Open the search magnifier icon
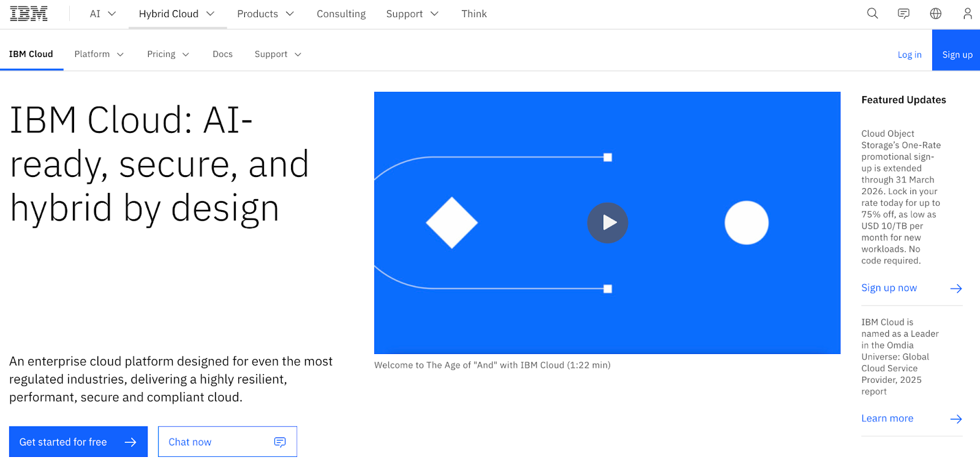This screenshot has height=468, width=980. (x=872, y=13)
